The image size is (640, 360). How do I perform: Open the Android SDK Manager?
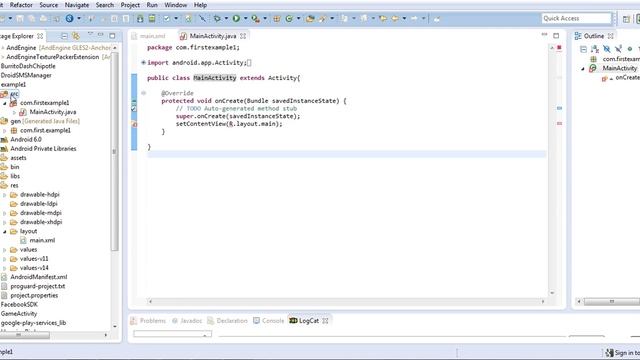(x=140, y=18)
